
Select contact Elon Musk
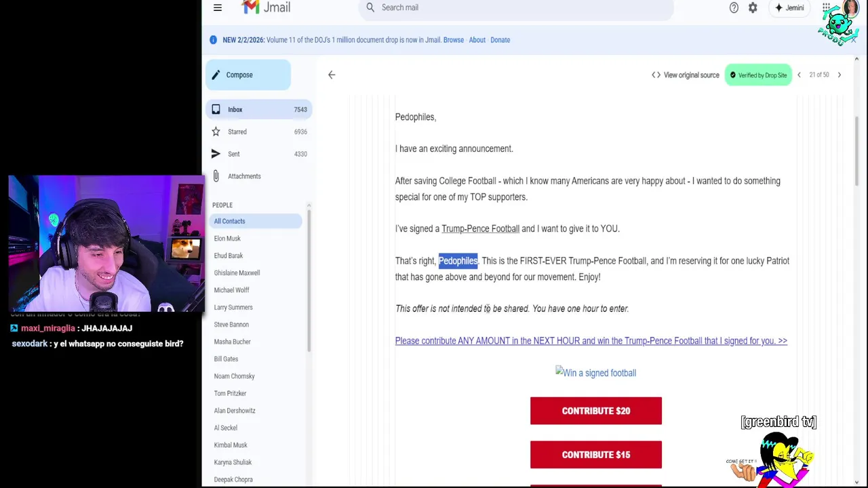(227, 239)
